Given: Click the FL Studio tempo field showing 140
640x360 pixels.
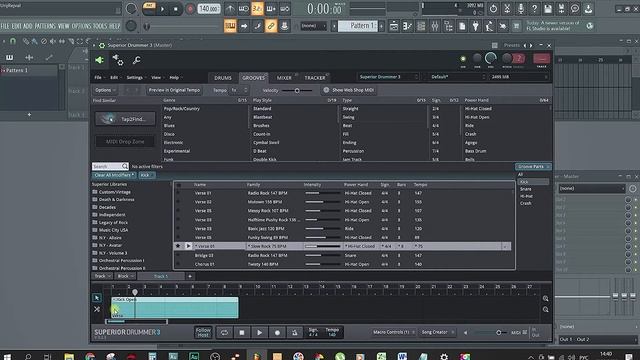Looking at the screenshot, I should point(209,9).
